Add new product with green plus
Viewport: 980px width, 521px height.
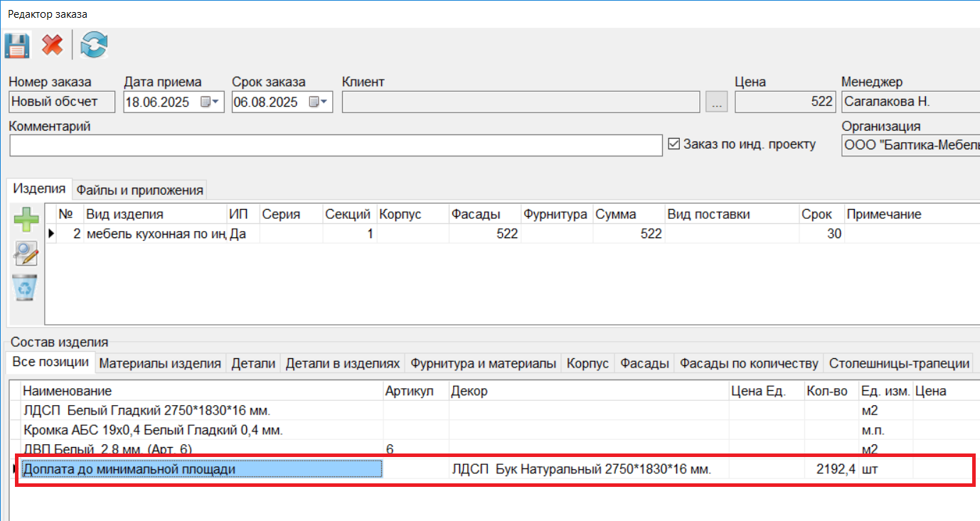coord(26,220)
